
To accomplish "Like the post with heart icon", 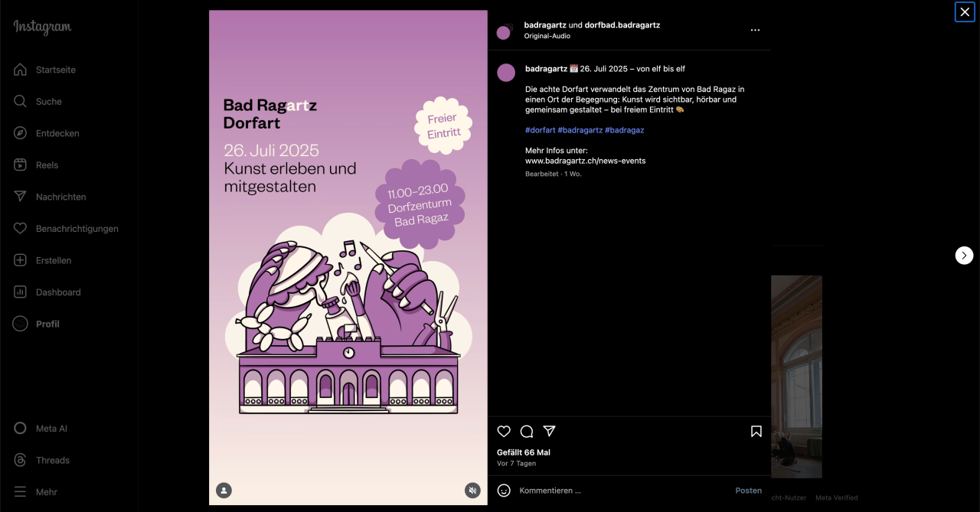I will 504,432.
